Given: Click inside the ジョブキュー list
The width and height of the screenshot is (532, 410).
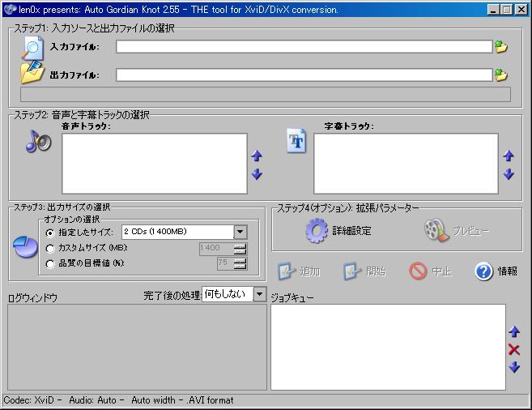Looking at the screenshot, I should coord(388,348).
